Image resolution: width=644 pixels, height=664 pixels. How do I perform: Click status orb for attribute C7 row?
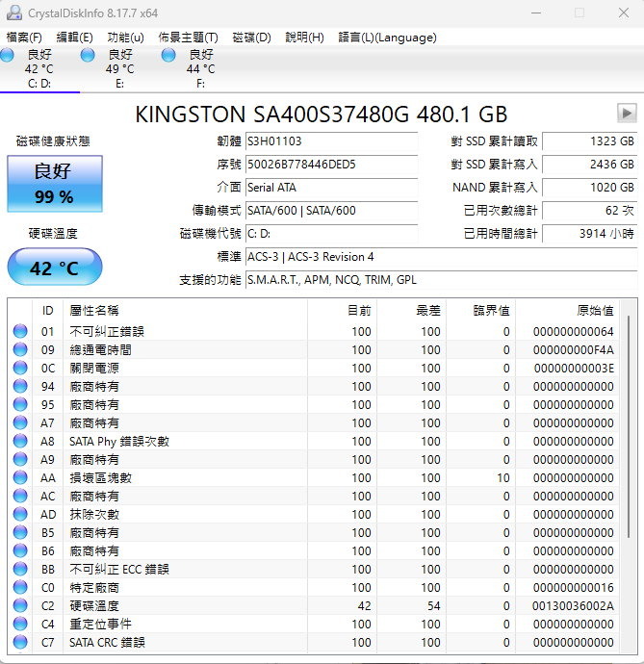click(20, 642)
